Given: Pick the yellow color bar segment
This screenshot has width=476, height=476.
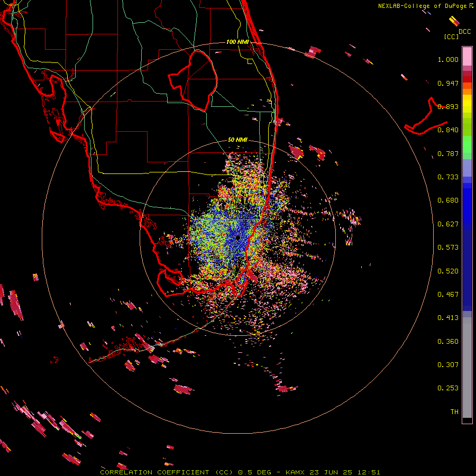Looking at the screenshot, I should coord(467,104).
